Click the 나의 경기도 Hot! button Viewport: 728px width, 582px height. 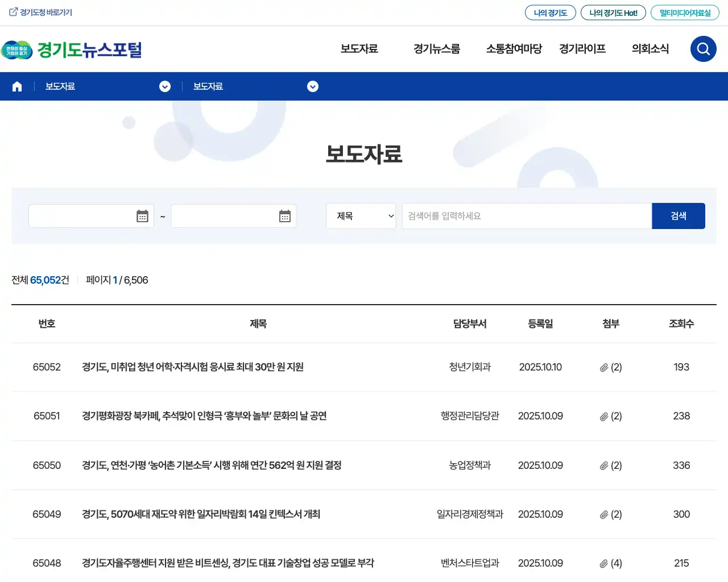pyautogui.click(x=613, y=12)
